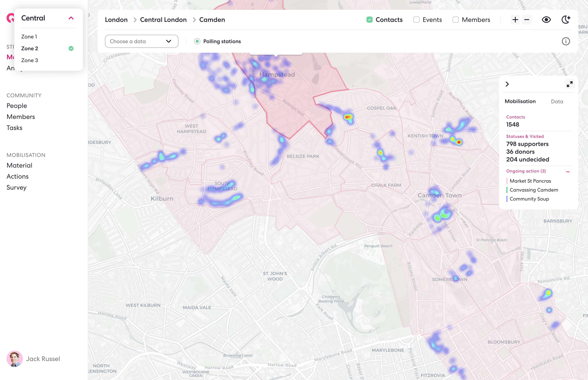Collapse the Central zone dropdown

[x=71, y=18]
